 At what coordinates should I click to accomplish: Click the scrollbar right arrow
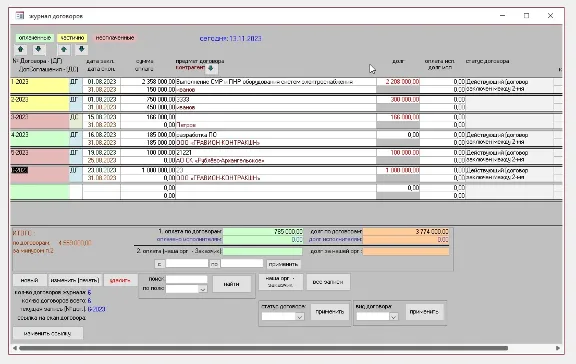pos(558,348)
